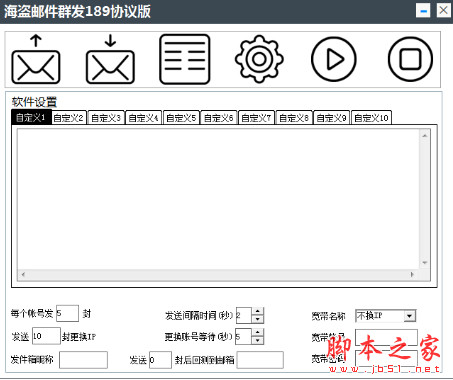Switch to the 自定义1 tab
The width and height of the screenshot is (453, 380).
coord(31,117)
